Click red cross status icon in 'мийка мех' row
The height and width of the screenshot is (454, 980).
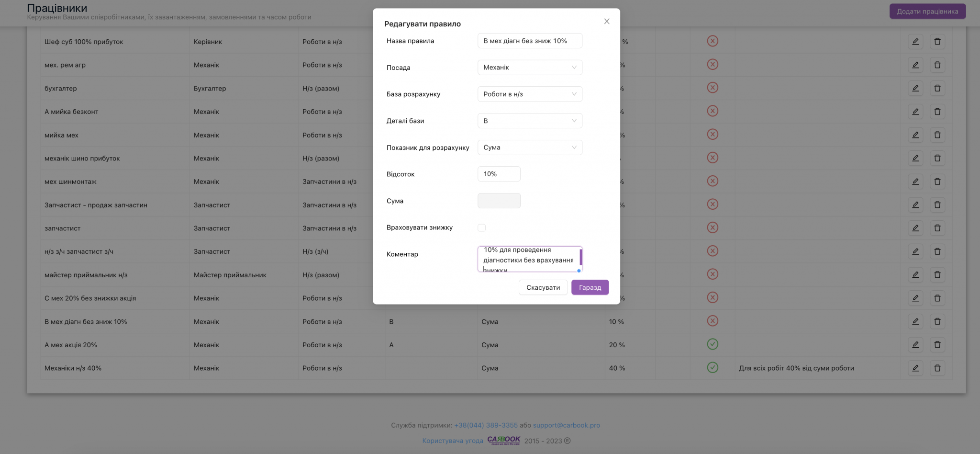pos(713,135)
